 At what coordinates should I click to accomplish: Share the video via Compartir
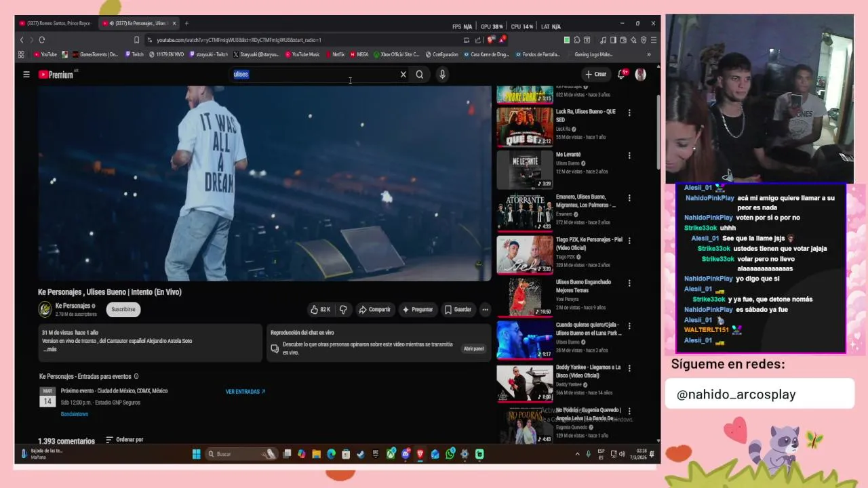pyautogui.click(x=374, y=310)
